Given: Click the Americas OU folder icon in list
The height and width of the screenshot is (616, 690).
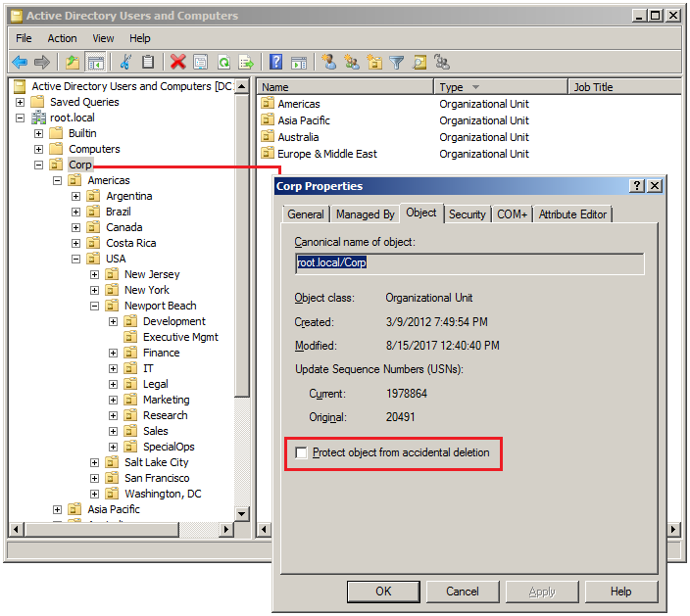Looking at the screenshot, I should (268, 104).
